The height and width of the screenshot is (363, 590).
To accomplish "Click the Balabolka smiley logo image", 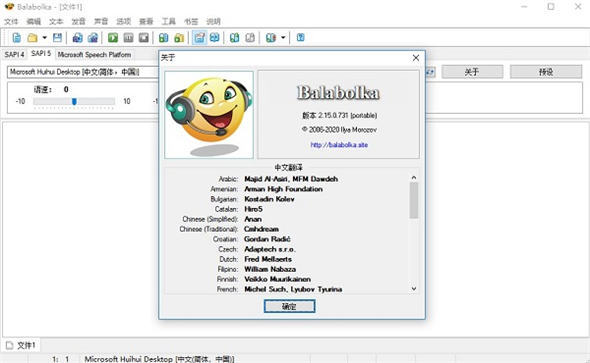I will tap(209, 115).
